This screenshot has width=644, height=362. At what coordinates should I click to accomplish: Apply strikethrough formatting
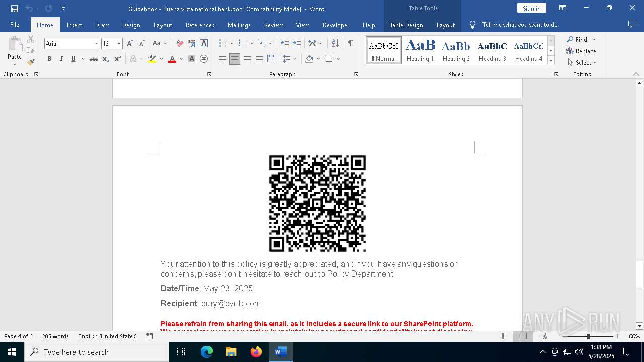(x=94, y=59)
